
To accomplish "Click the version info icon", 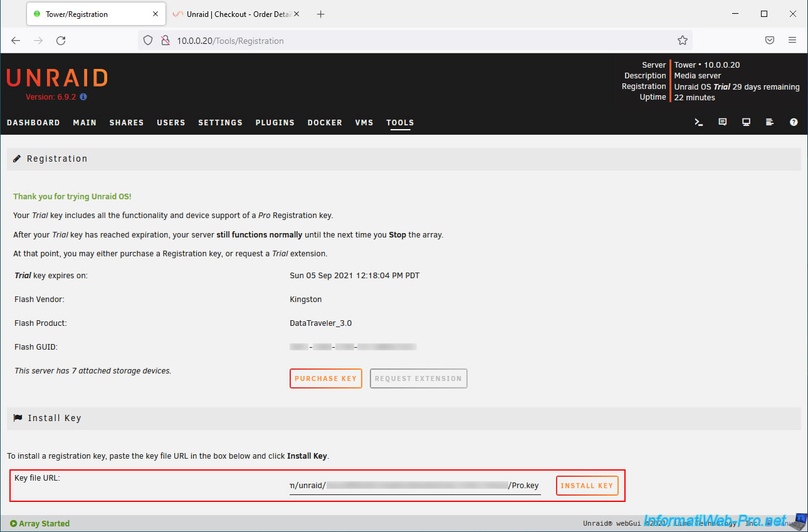I will coord(83,97).
